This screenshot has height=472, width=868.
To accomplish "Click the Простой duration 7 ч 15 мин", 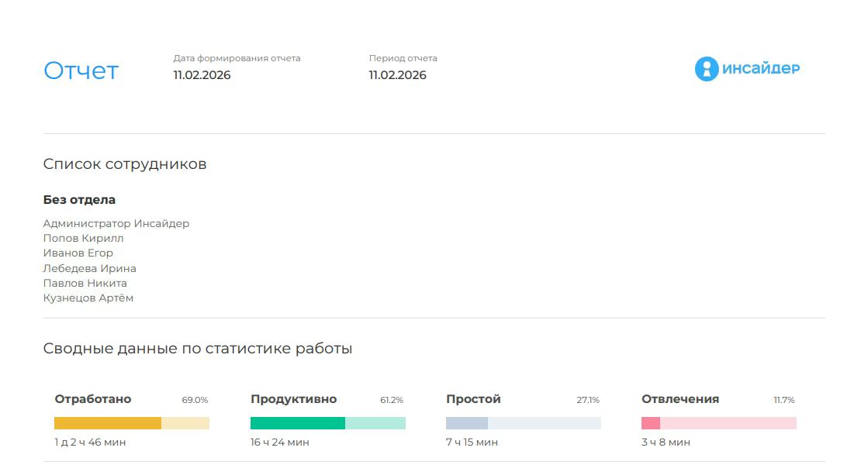I will point(472,443).
